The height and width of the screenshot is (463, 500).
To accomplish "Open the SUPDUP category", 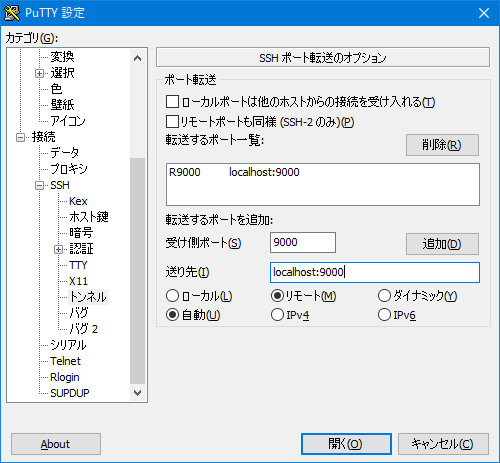I will pos(70,393).
